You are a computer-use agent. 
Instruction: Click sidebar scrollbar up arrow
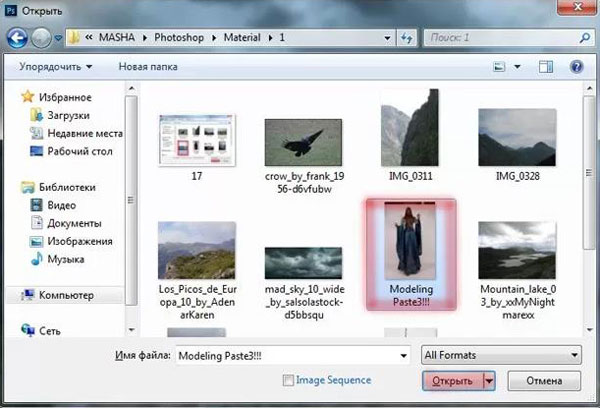(x=131, y=88)
